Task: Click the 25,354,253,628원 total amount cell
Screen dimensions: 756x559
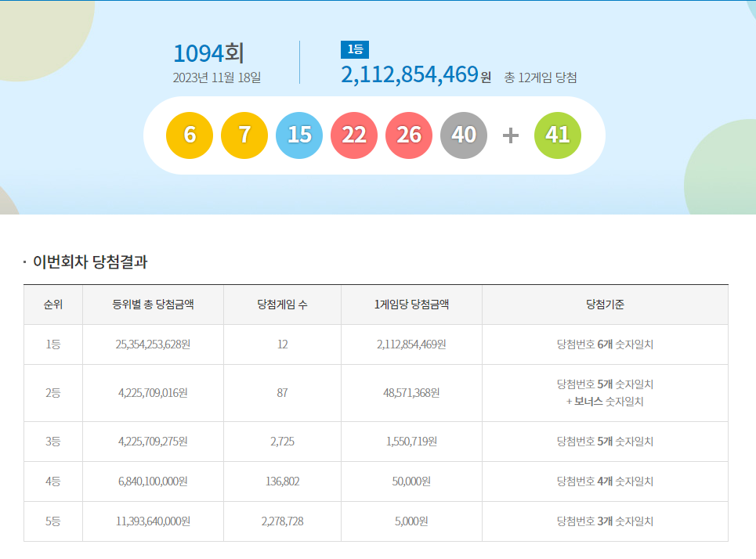Action: pyautogui.click(x=153, y=344)
